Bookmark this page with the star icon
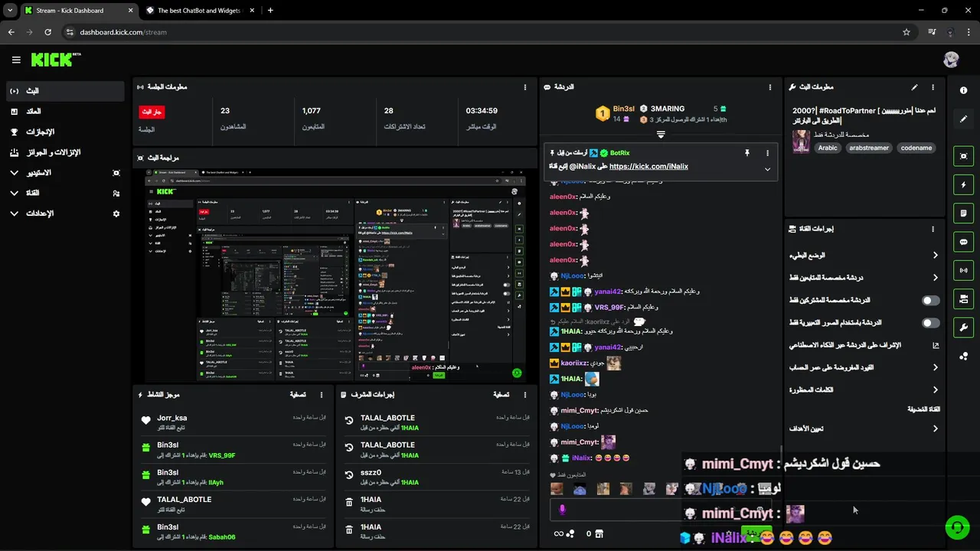Viewport: 980px width, 551px height. [x=906, y=32]
